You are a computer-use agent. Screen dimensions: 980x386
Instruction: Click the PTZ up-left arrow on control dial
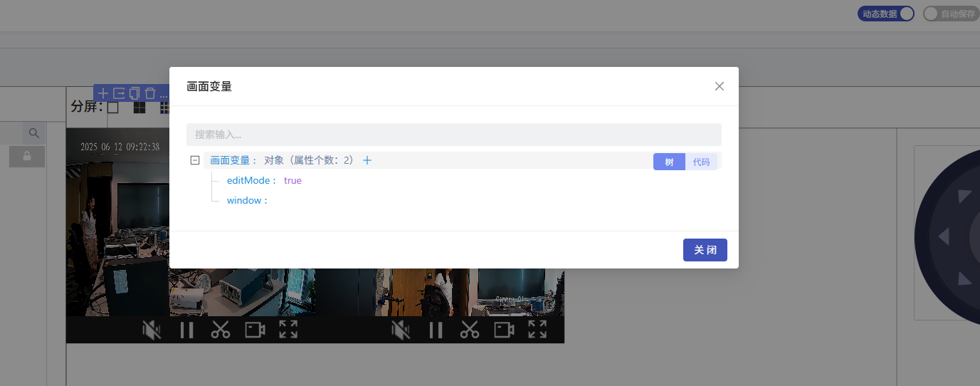pos(964,196)
